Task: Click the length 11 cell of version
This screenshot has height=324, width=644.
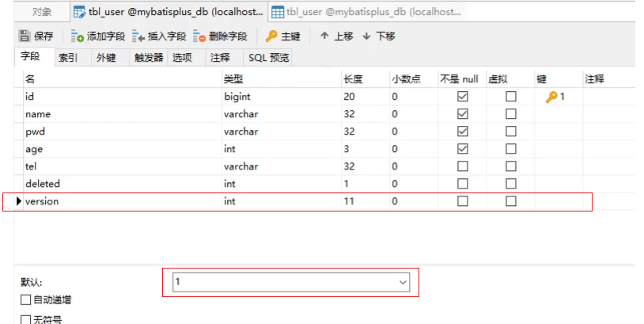Action: (366, 201)
